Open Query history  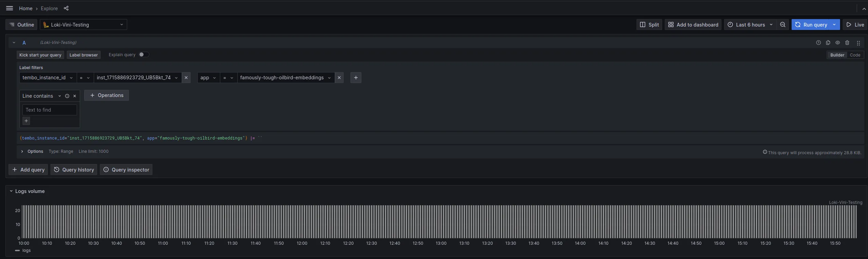point(74,169)
